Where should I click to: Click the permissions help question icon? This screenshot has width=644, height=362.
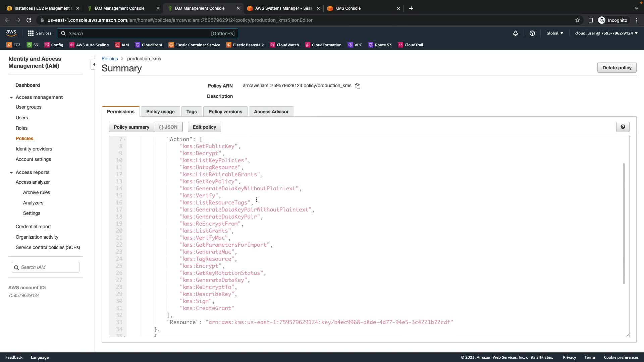tap(623, 127)
